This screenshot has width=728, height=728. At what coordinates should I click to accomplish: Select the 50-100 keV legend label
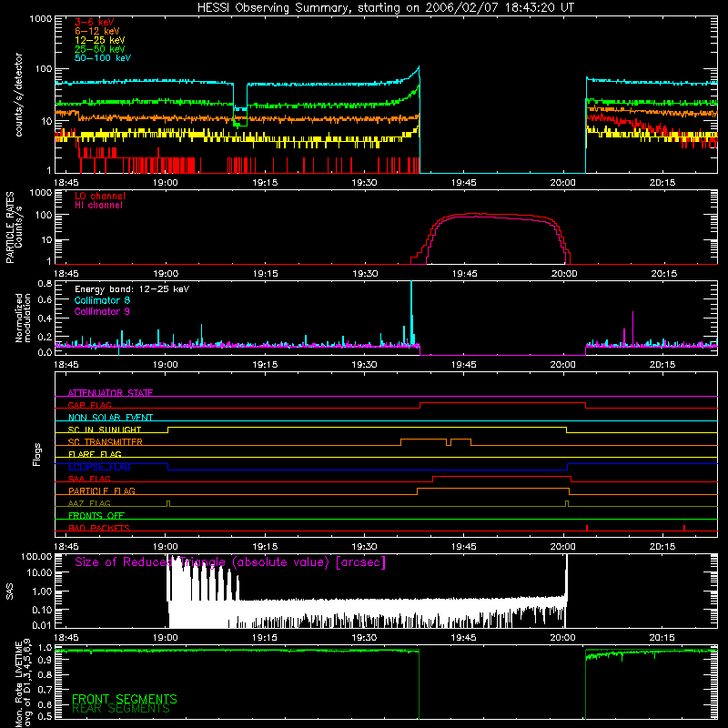click(103, 57)
